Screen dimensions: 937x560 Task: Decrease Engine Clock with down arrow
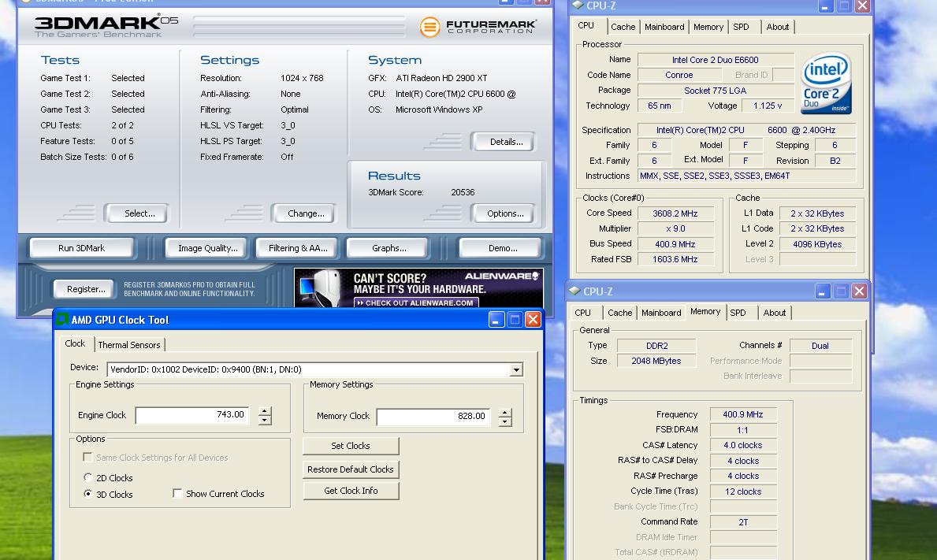(265, 421)
